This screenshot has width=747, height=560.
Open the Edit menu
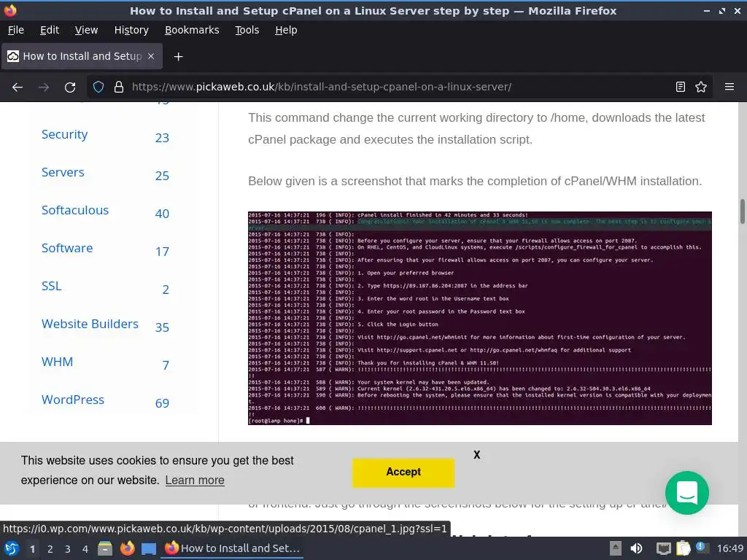(x=50, y=30)
